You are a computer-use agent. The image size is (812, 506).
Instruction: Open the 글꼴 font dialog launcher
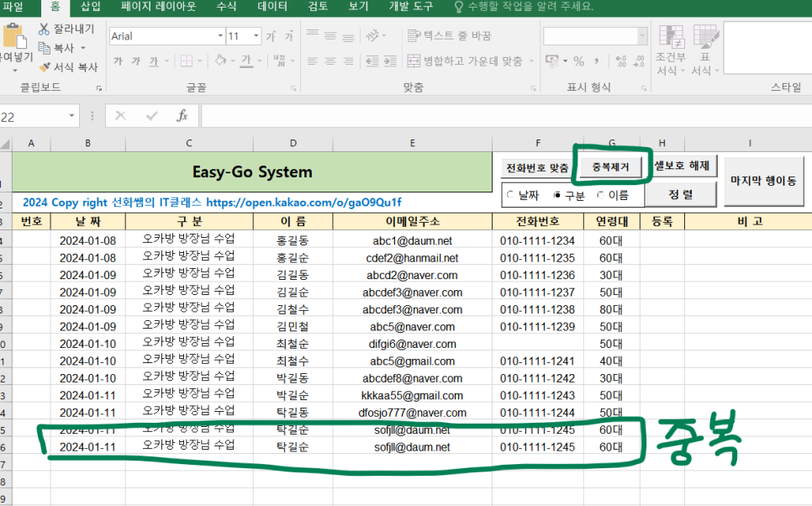(x=293, y=88)
